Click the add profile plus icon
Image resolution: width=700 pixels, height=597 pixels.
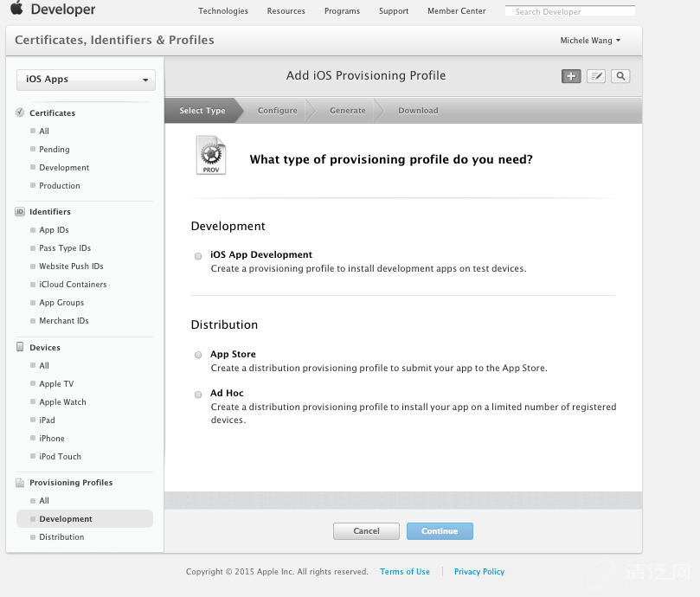pos(571,76)
